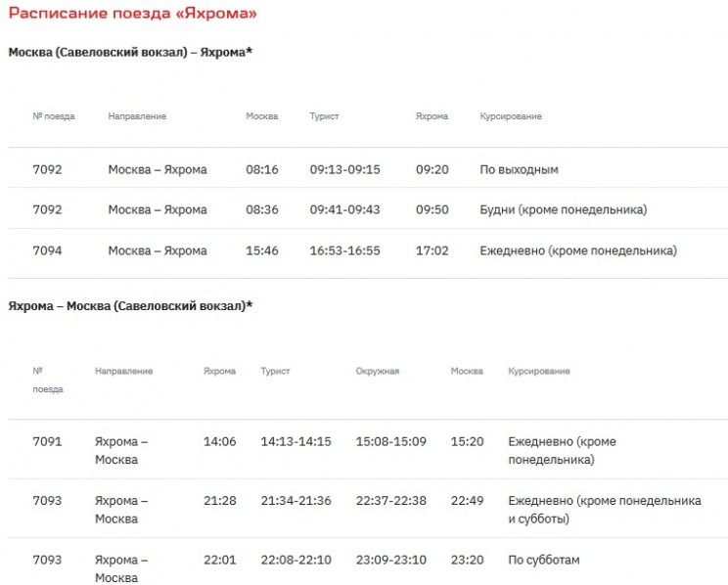This screenshot has width=728, height=585.
Task: Select heading «Москва (Савеловский вокзал) – Яхрома*»
Action: (x=130, y=52)
